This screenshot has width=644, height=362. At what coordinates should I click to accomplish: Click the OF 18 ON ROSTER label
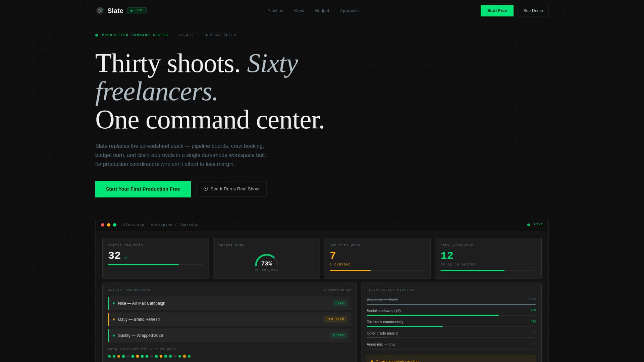pos(458,265)
